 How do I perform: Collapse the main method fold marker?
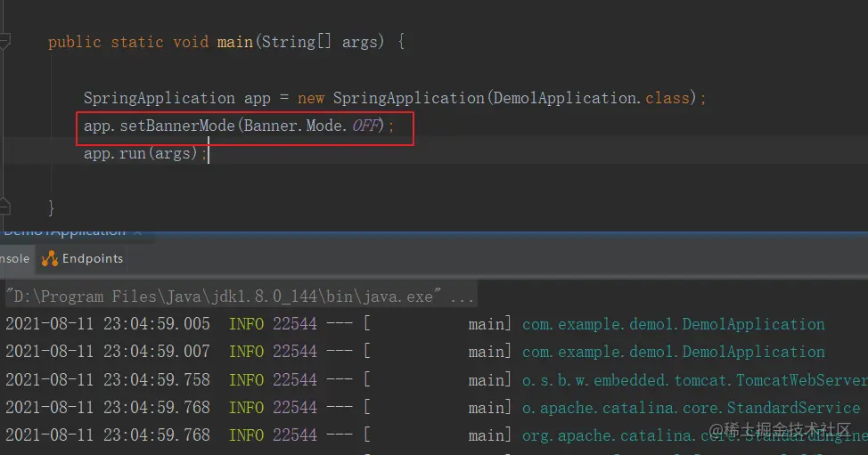pos(4,42)
